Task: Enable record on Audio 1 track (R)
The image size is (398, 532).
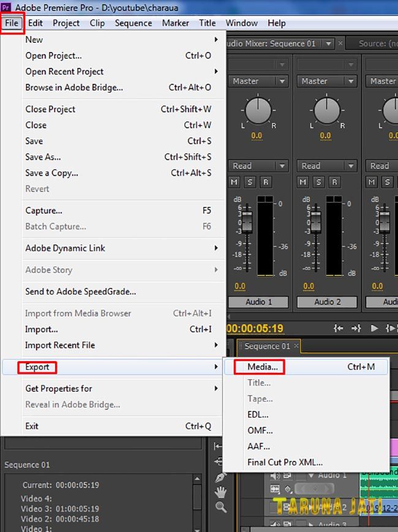Action: click(x=266, y=182)
